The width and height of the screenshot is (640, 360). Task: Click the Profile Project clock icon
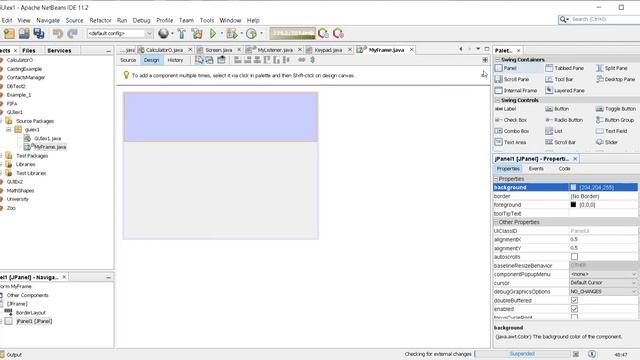251,33
